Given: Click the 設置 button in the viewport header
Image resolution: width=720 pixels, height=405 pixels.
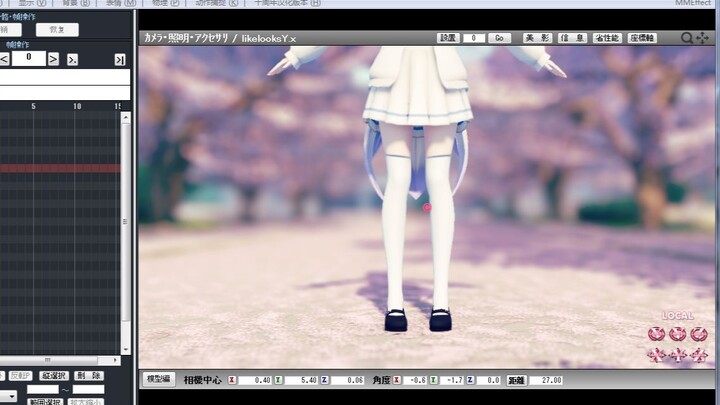Looking at the screenshot, I should (448, 38).
